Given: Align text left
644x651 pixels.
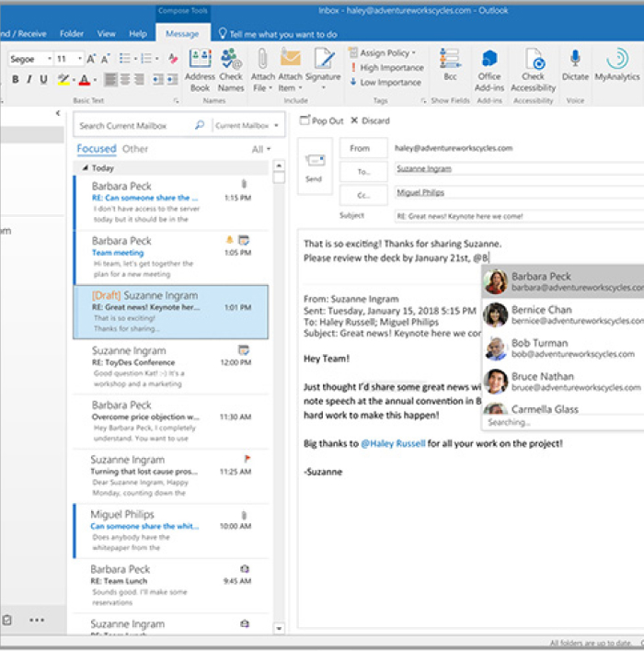Looking at the screenshot, I should click(x=110, y=79).
